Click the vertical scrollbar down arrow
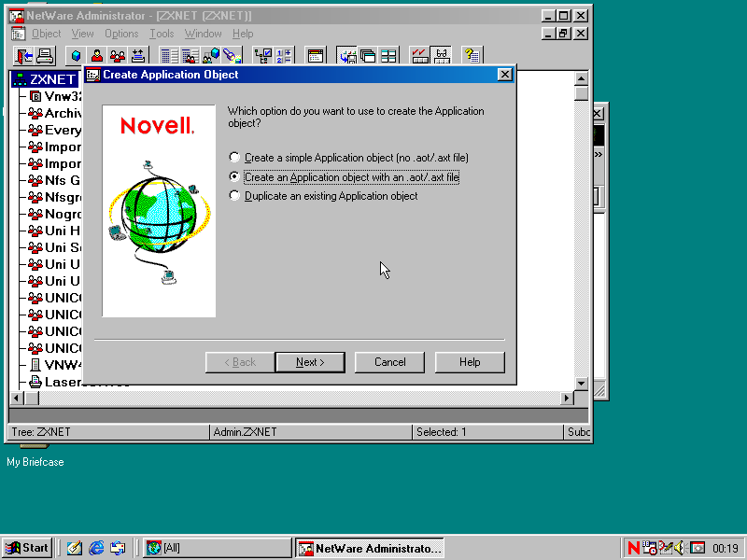Screen dimensions: 747x560 [581, 383]
